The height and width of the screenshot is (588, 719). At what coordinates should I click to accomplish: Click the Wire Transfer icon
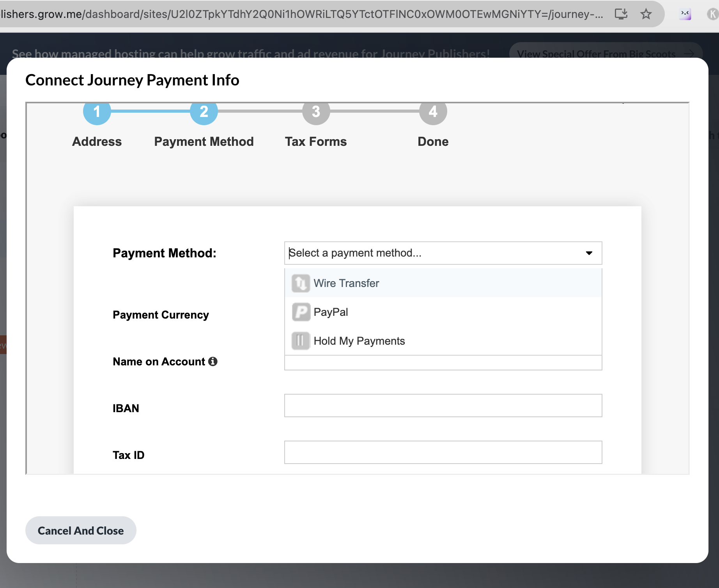(x=301, y=283)
